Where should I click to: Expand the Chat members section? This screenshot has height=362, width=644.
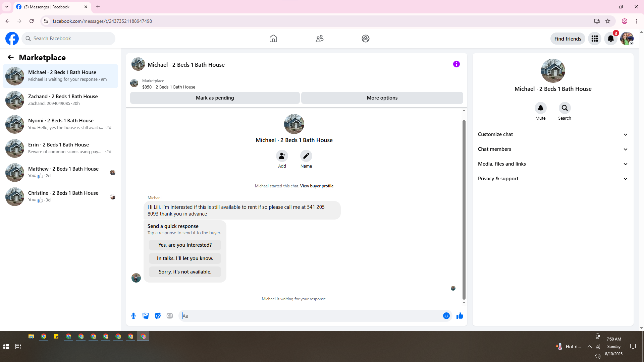(x=553, y=149)
